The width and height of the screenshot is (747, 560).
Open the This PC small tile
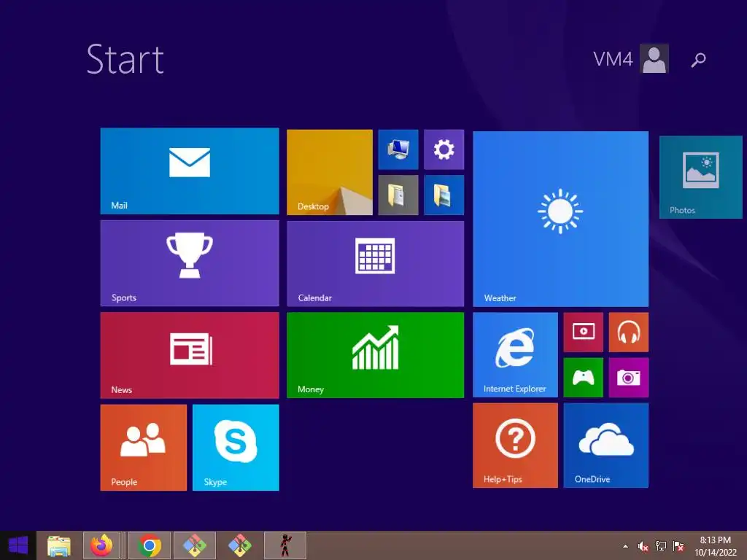click(398, 149)
